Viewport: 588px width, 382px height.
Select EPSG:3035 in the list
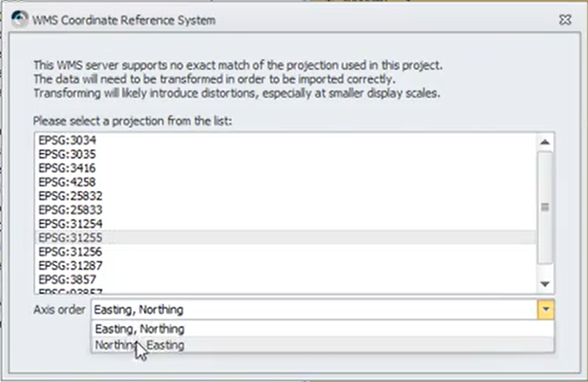pos(285,154)
